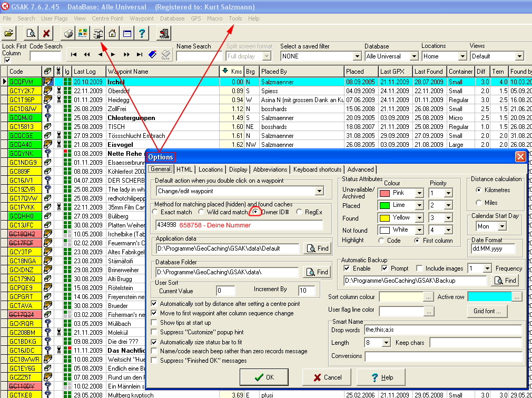Switch to the Advanced tab
Screen dimensions: 532x398
[x=360, y=169]
